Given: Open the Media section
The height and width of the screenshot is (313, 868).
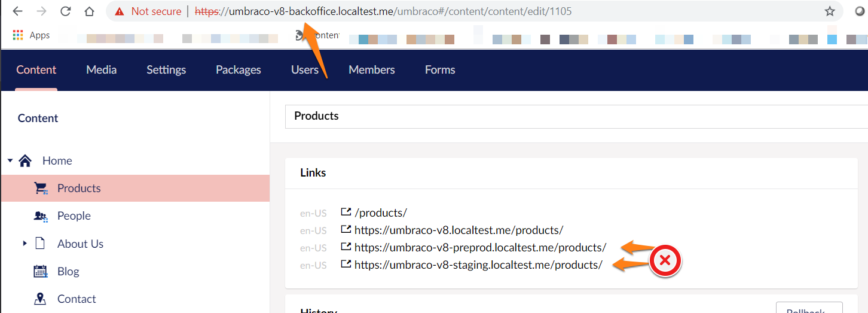Looking at the screenshot, I should pos(101,70).
